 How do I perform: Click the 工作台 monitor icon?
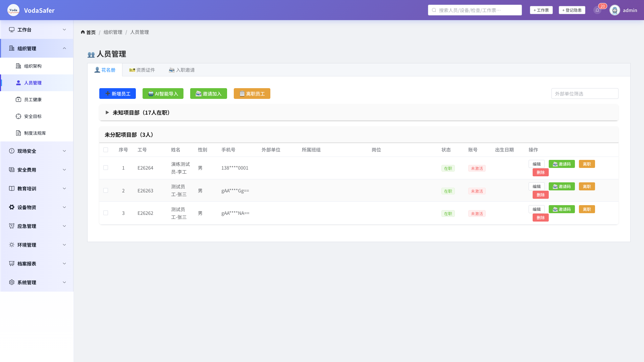pos(12,29)
